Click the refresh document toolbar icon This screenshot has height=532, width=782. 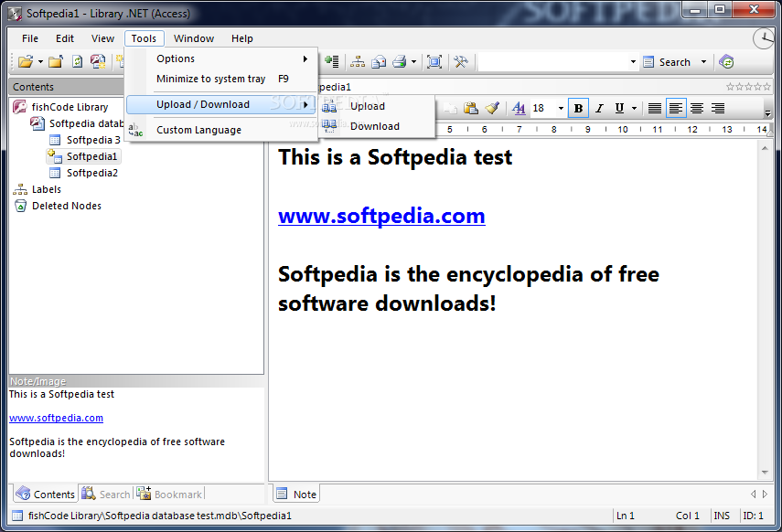(77, 62)
